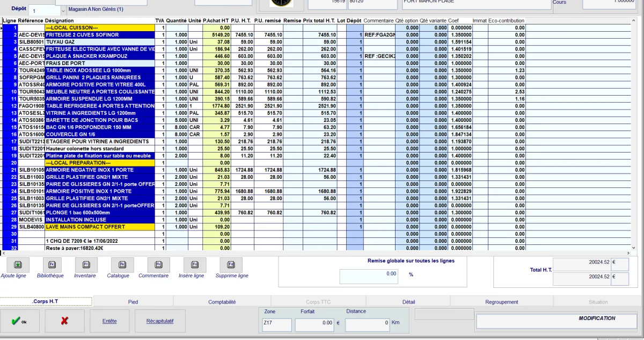Open the Bibliothèque library icon
Image resolution: width=644 pixels, height=340 pixels.
point(52,265)
